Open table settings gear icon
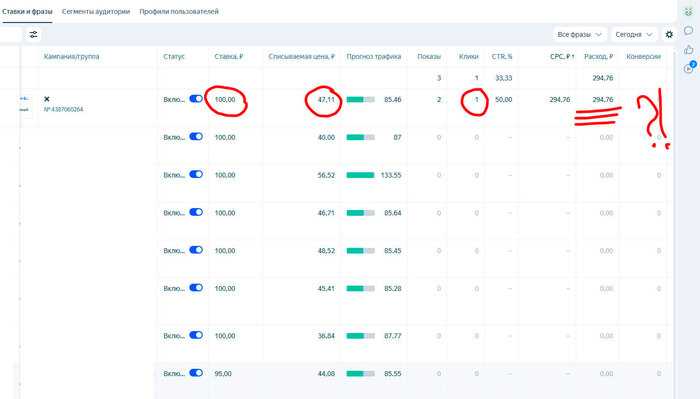 click(669, 34)
